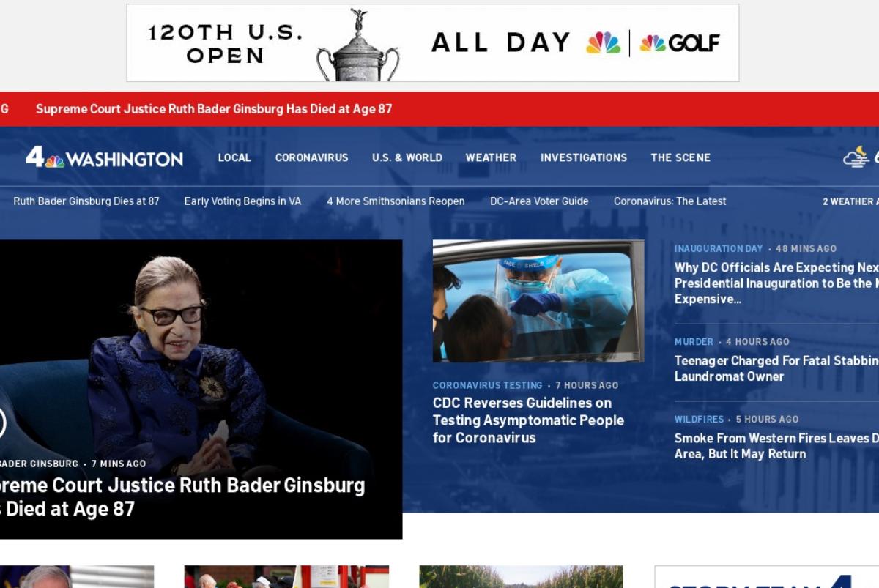Open trending link DC-Area Voter Guide
Screen dimensions: 879x588
click(539, 201)
